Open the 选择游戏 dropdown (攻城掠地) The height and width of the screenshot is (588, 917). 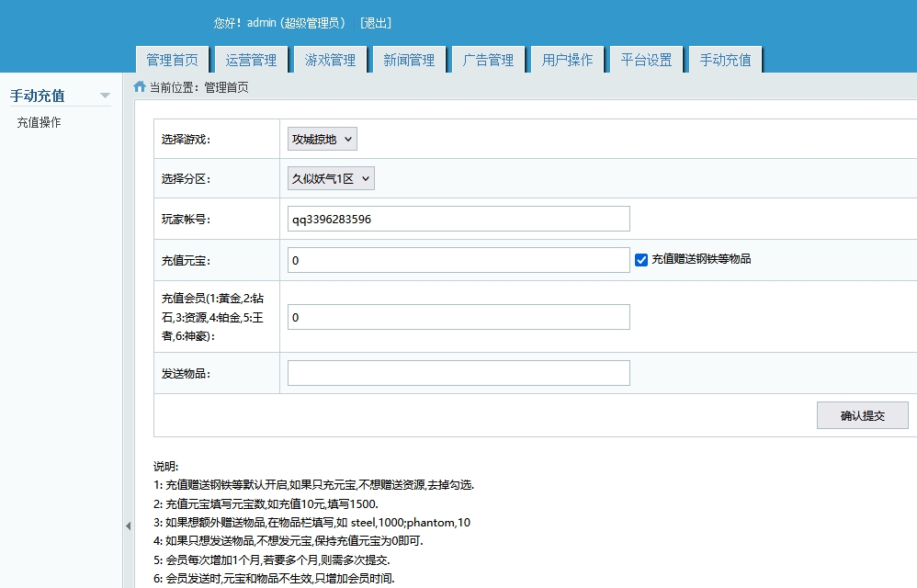point(322,140)
